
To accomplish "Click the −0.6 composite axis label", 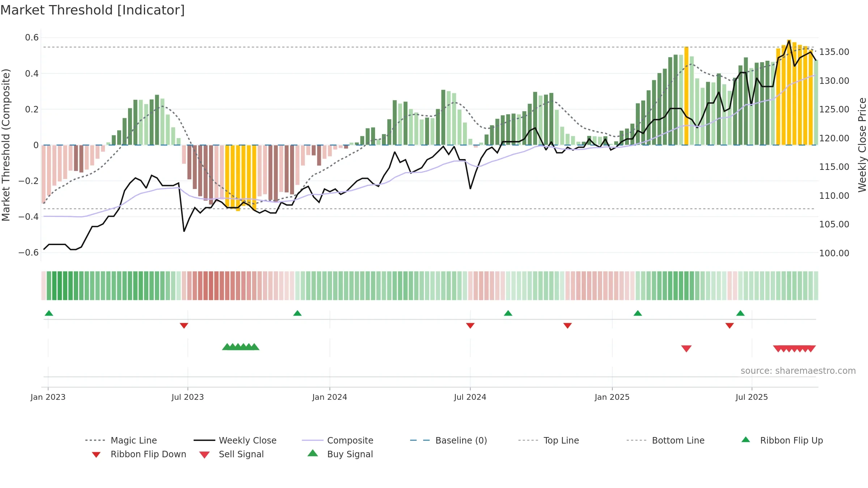I will (x=29, y=252).
